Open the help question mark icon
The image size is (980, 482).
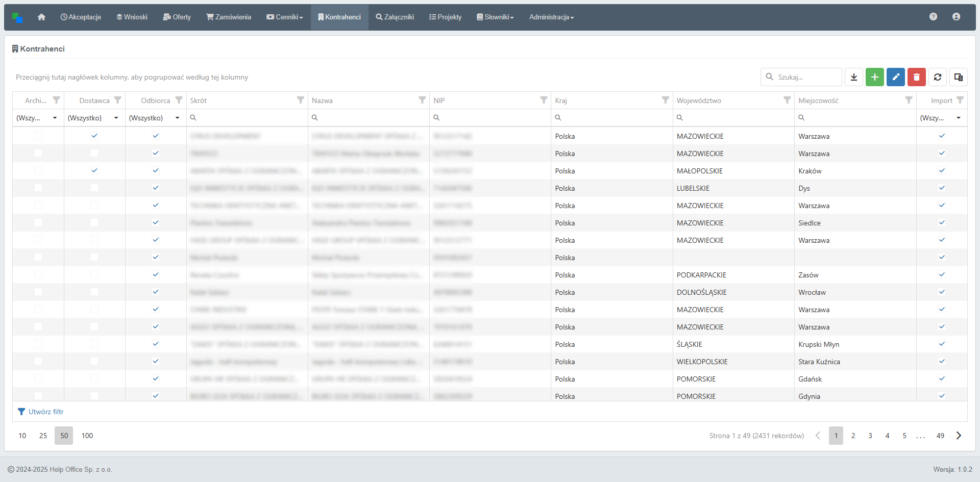(x=933, y=17)
